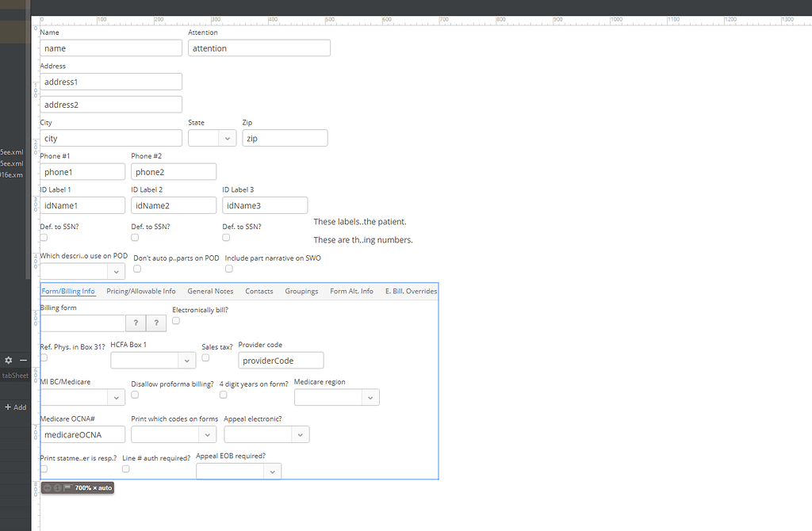Click the second ? icon next to Billing form
The height and width of the screenshot is (531, 812).
click(x=155, y=323)
